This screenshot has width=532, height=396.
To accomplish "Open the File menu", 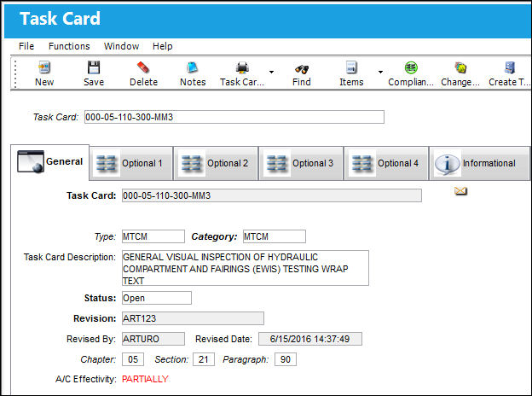I will [26, 46].
